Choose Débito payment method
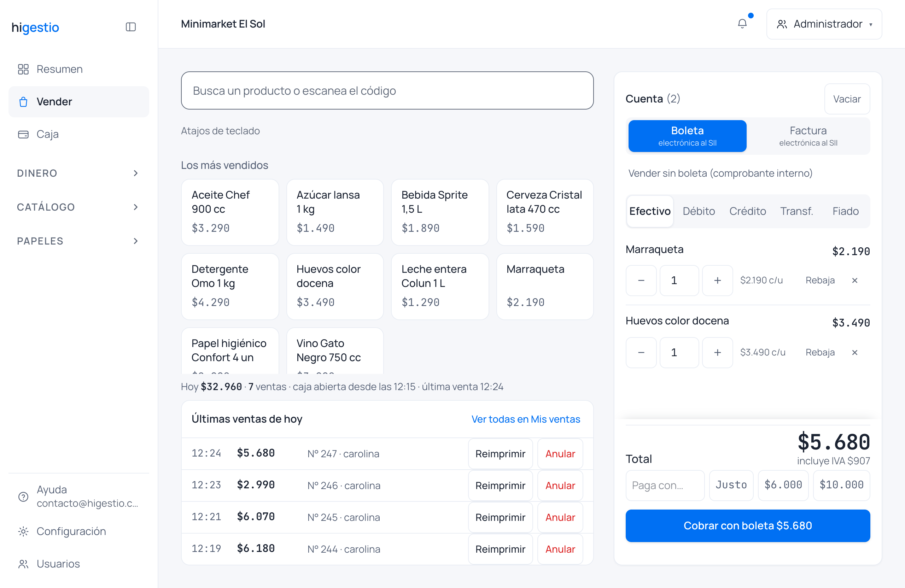Image resolution: width=905 pixels, height=588 pixels. point(699,211)
